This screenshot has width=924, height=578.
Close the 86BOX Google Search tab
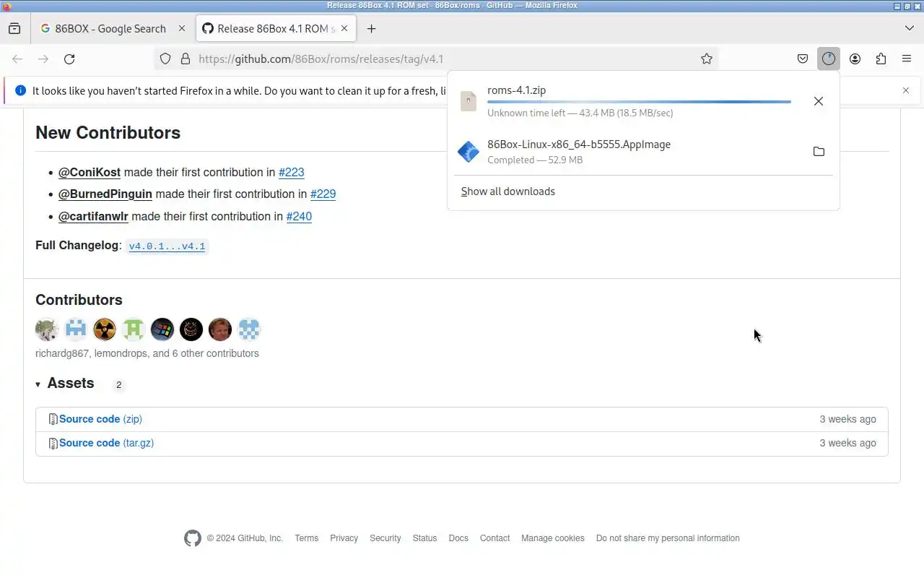182,29
